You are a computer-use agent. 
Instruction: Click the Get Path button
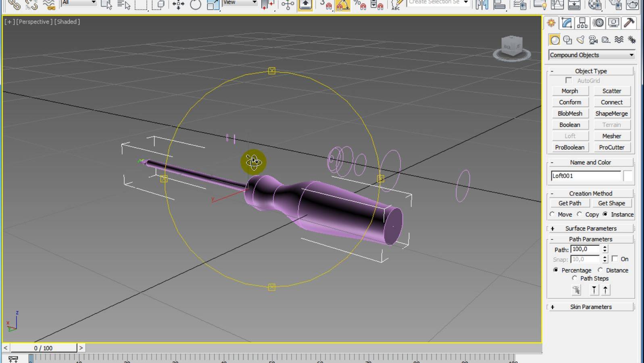click(570, 203)
